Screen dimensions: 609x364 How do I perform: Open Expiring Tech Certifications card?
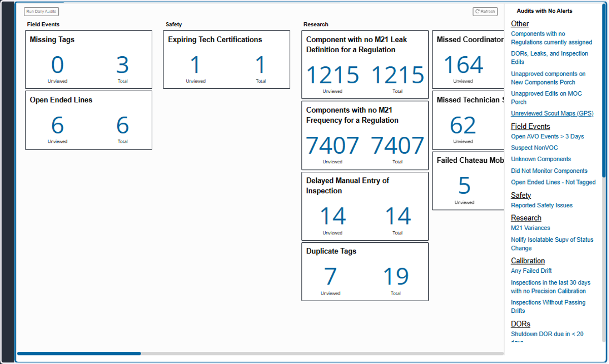click(x=226, y=60)
